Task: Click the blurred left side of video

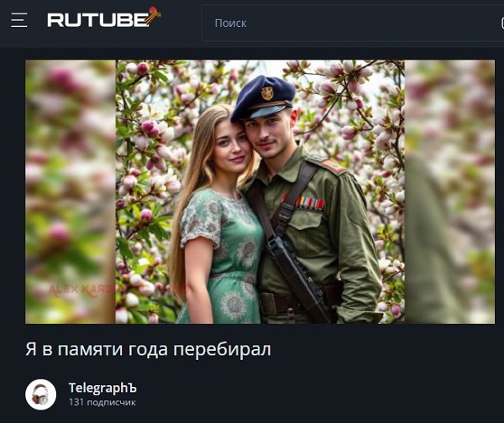Action: click(70, 191)
